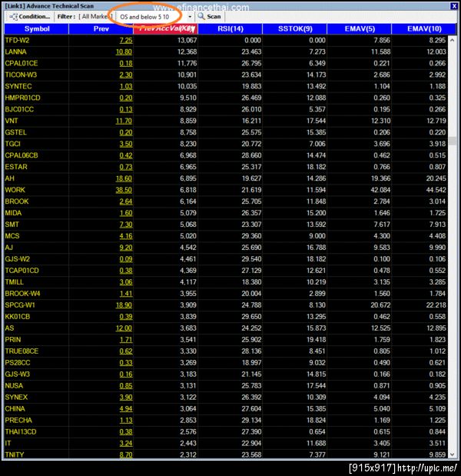
Task: Open the All Market filter selector
Action: click(x=95, y=17)
